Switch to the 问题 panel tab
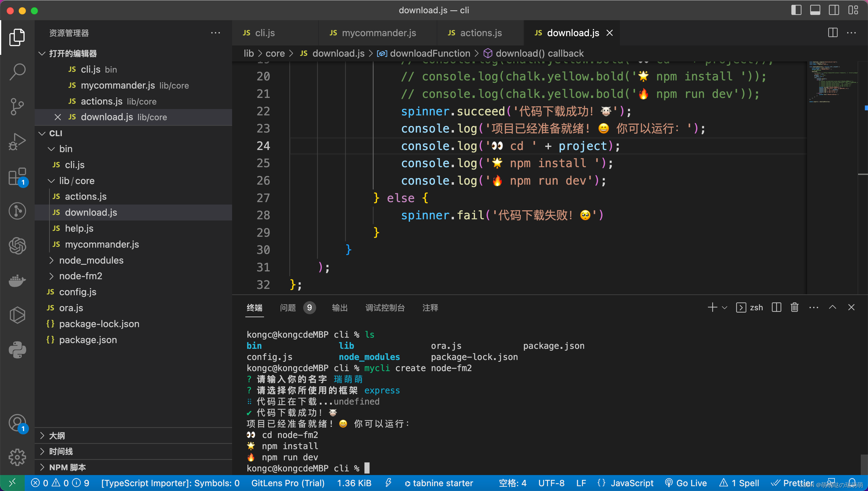This screenshot has width=868, height=491. [x=297, y=308]
